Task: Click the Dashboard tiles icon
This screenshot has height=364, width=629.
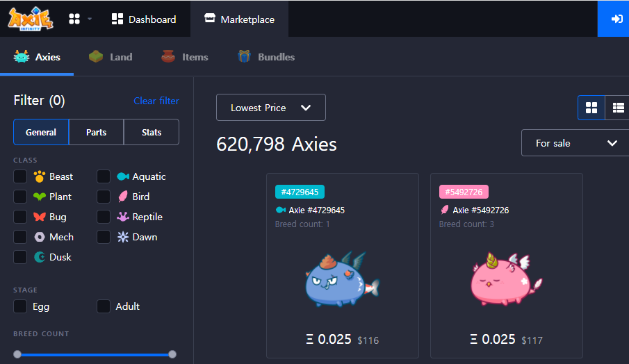Action: coord(117,19)
